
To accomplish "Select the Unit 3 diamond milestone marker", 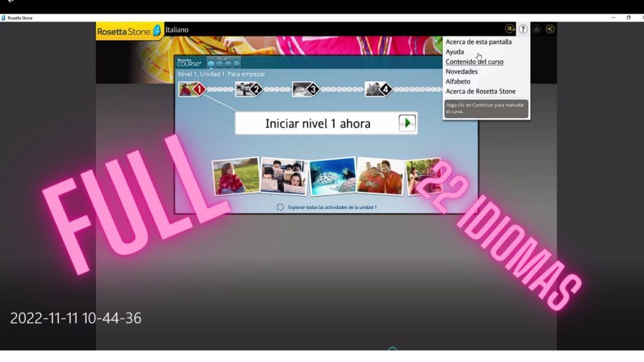I will click(x=313, y=90).
